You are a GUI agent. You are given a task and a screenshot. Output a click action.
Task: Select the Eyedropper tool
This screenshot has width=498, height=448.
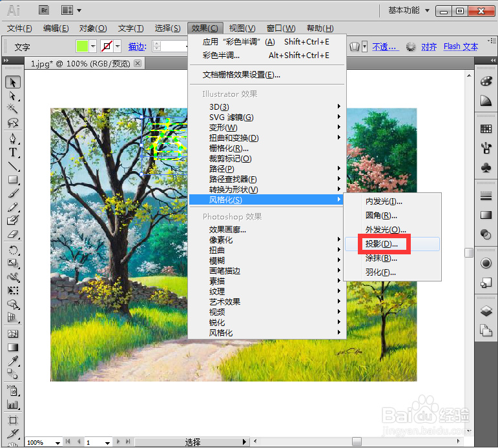13,361
